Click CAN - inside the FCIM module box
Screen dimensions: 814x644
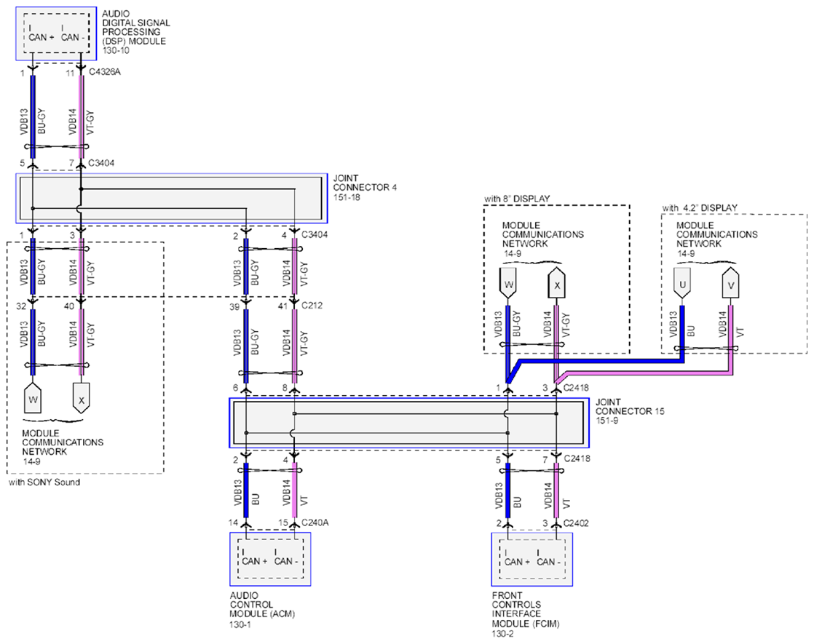548,562
